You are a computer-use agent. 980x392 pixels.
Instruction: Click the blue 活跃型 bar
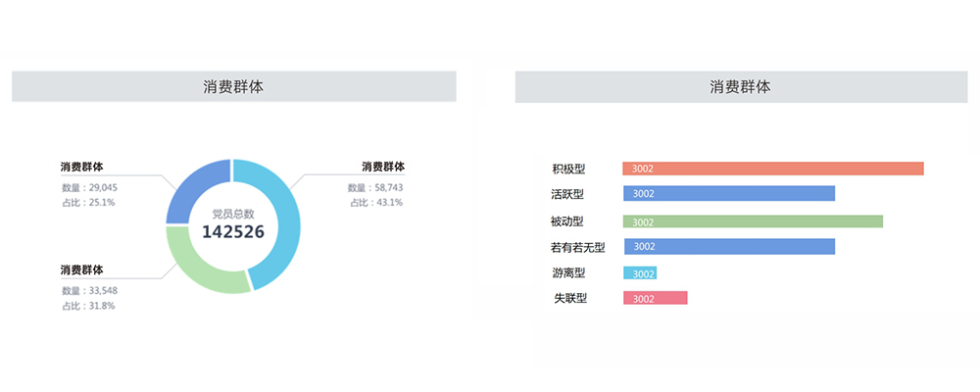728,193
